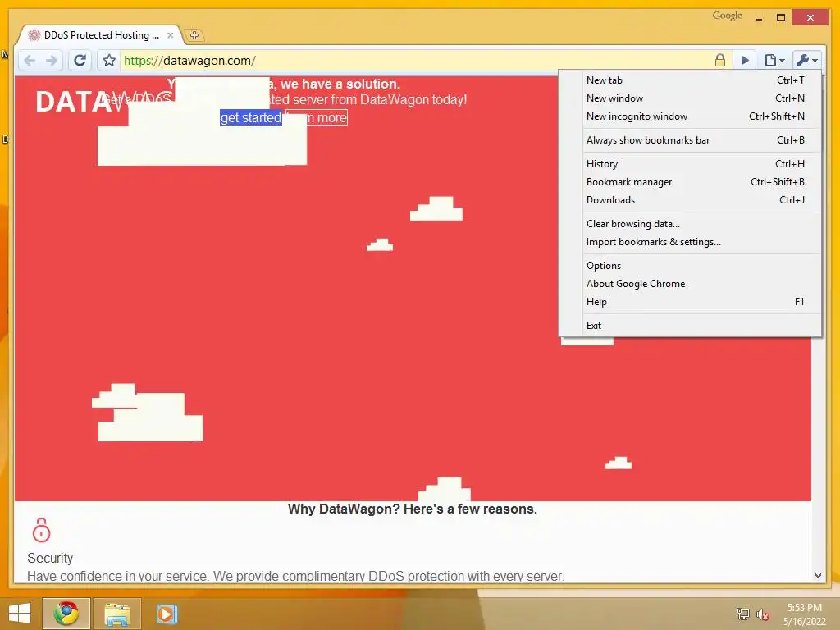Select the DDoS Protected Hosting tab
The width and height of the screenshot is (840, 630).
[99, 35]
